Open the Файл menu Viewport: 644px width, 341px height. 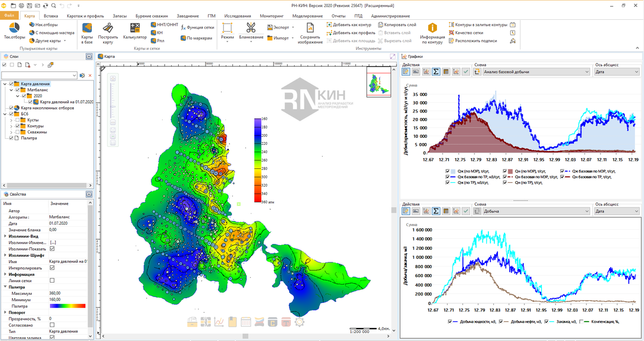pyautogui.click(x=9, y=16)
